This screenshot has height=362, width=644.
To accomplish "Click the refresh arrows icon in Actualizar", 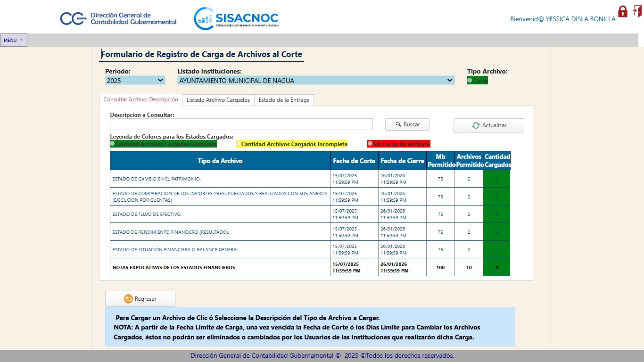I will [x=476, y=125].
